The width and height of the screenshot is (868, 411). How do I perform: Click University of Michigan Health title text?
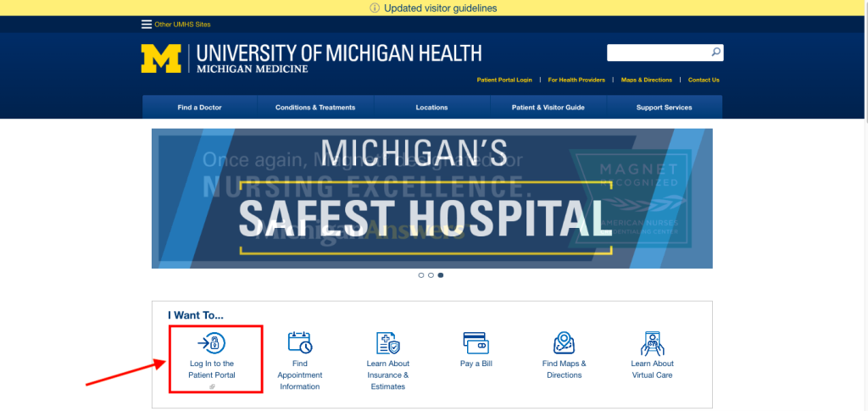pyautogui.click(x=339, y=53)
